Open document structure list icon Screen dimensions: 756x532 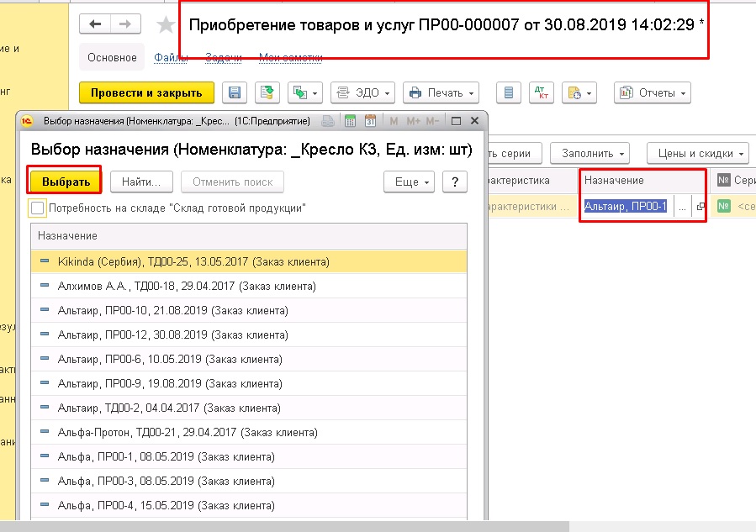(509, 92)
